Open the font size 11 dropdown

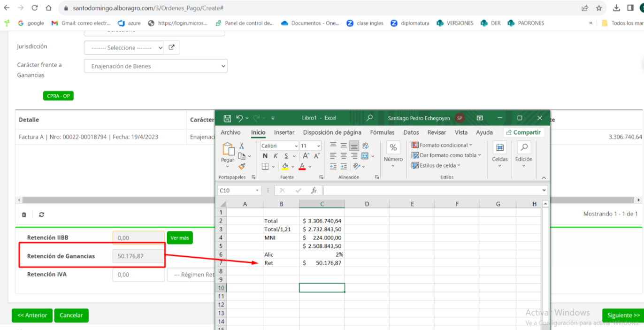click(x=319, y=146)
